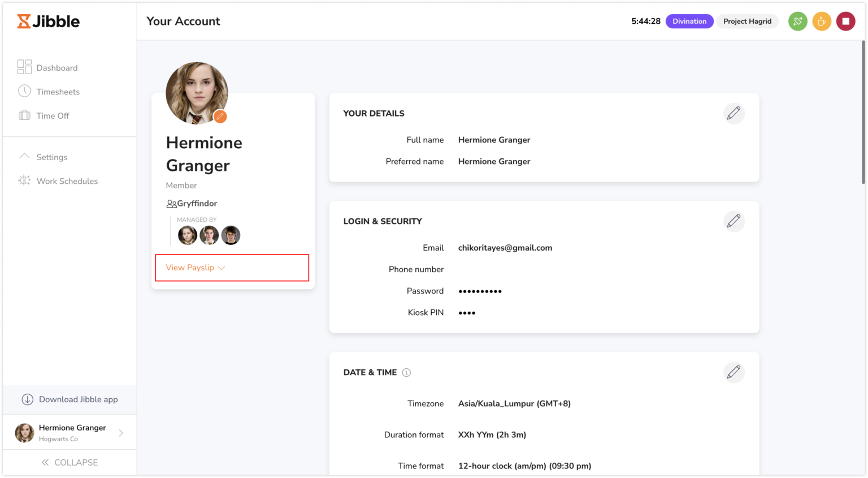Screen dimensions: 868x478
Task: Edit the Your Details section
Action: tap(734, 113)
